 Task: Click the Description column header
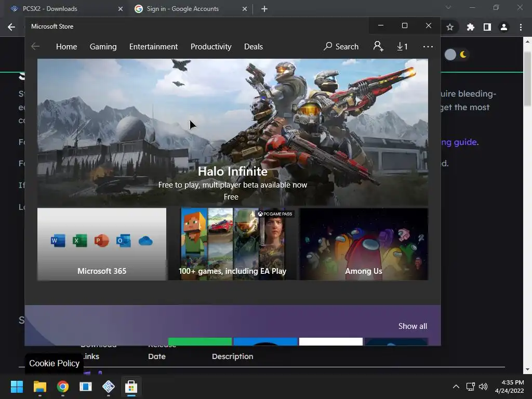pos(232,356)
